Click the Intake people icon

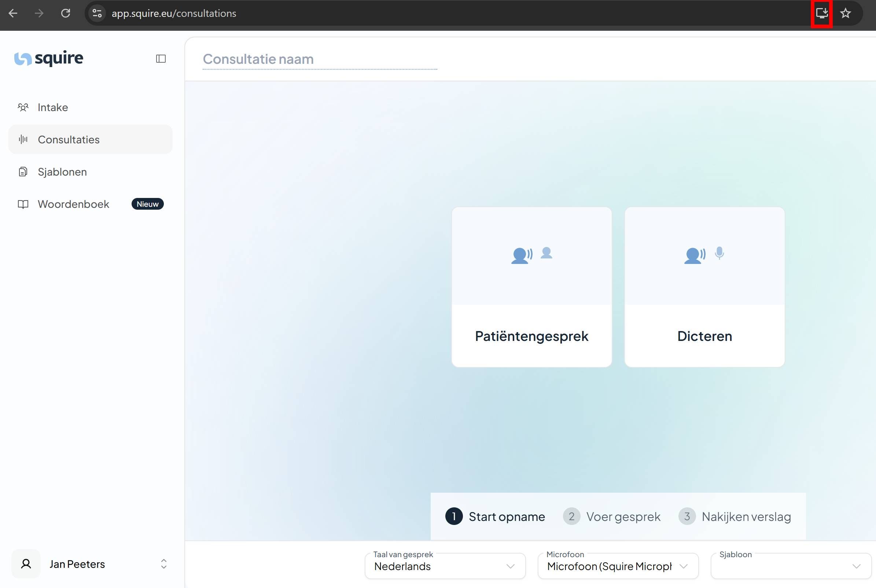coord(23,107)
